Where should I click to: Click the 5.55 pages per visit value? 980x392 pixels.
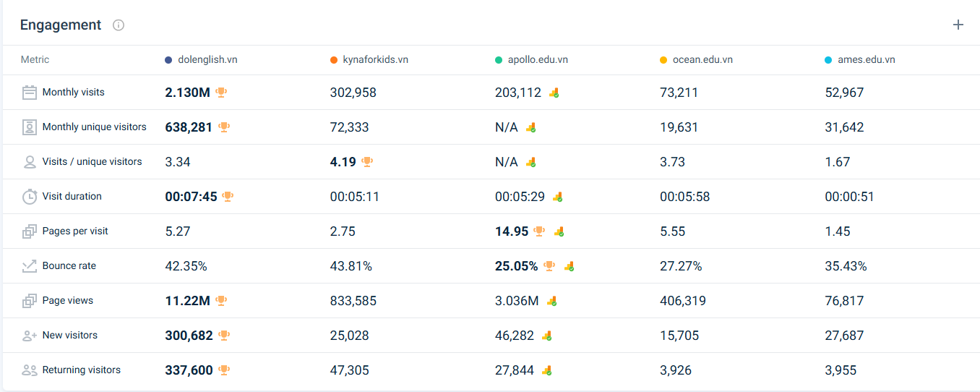click(x=673, y=231)
